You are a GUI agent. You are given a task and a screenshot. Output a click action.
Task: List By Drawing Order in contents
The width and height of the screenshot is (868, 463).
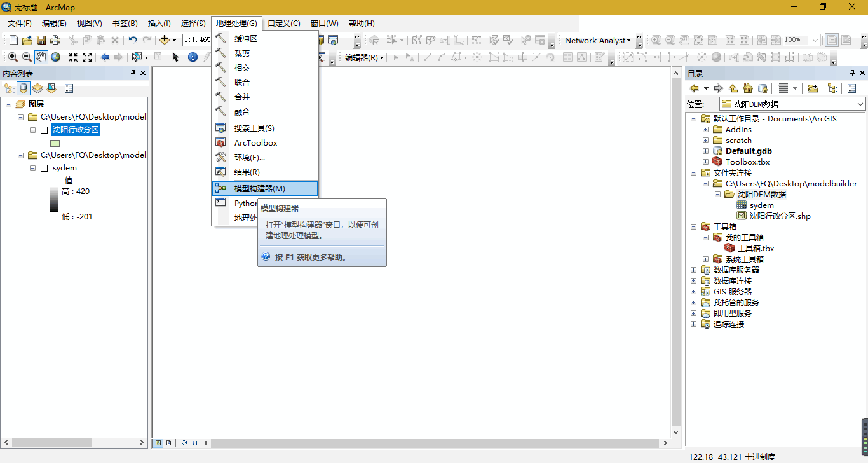[x=10, y=88]
